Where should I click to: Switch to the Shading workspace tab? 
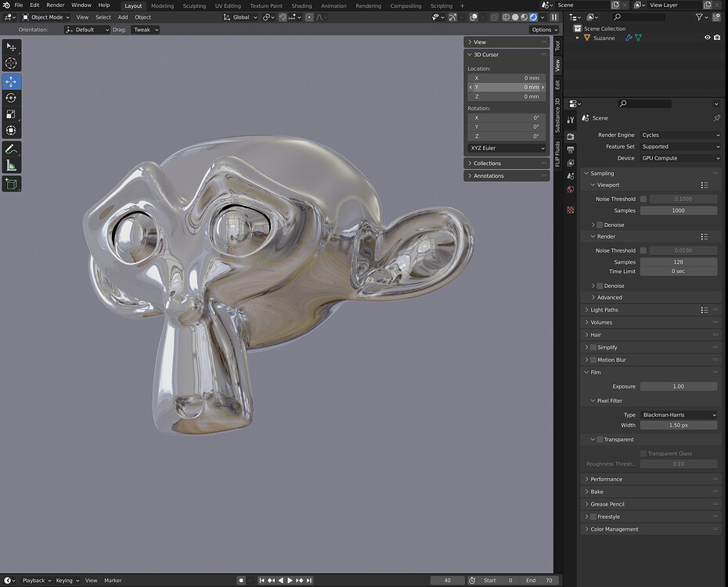301,6
